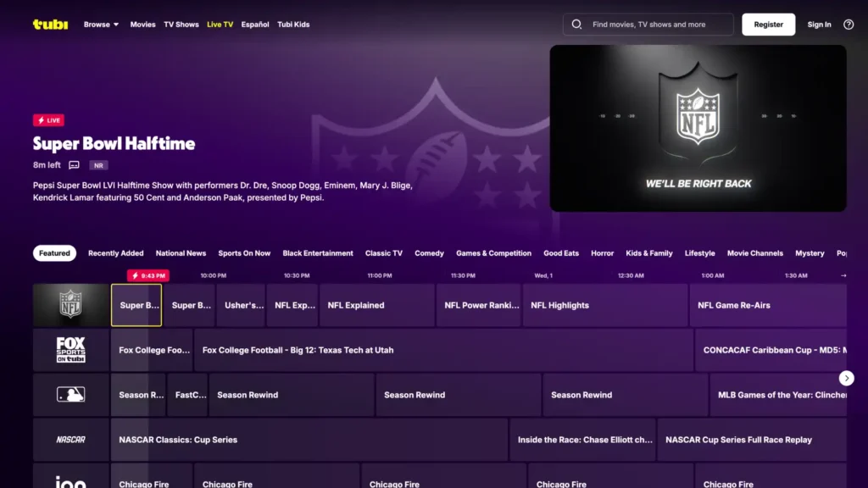Select the MLB channel logo
868x488 pixels.
click(71, 395)
